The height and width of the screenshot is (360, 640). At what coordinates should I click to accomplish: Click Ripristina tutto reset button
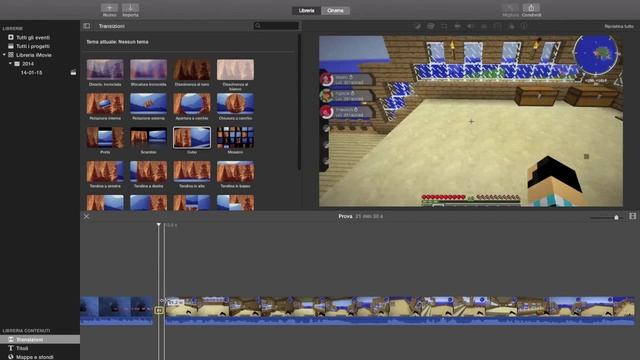click(x=619, y=26)
